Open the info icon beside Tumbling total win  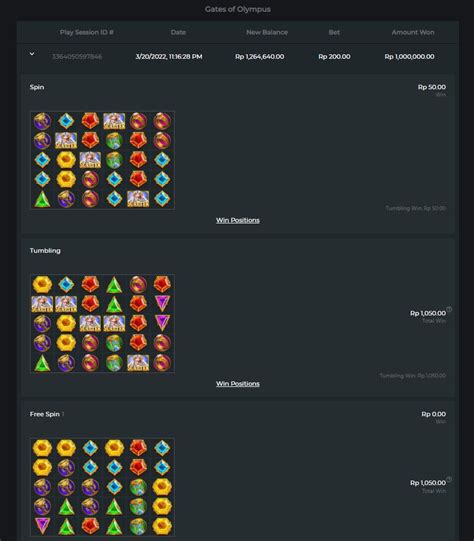[449, 309]
